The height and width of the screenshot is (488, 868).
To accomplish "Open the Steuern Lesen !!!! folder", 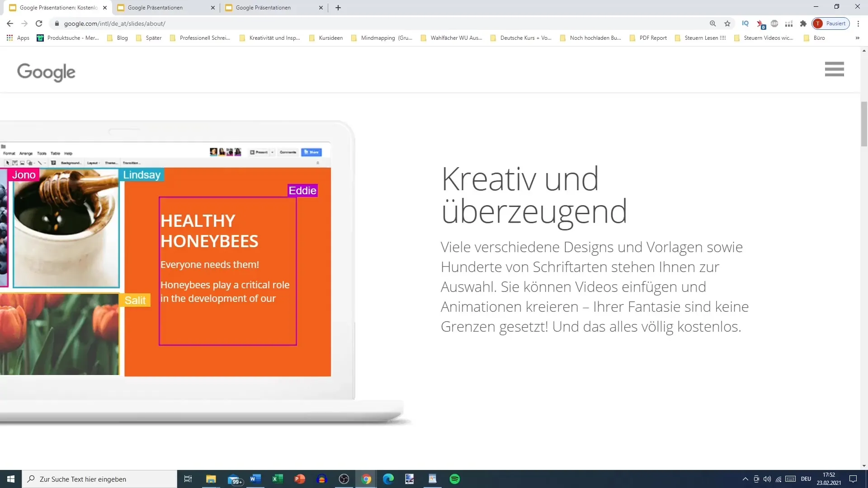I will (701, 38).
